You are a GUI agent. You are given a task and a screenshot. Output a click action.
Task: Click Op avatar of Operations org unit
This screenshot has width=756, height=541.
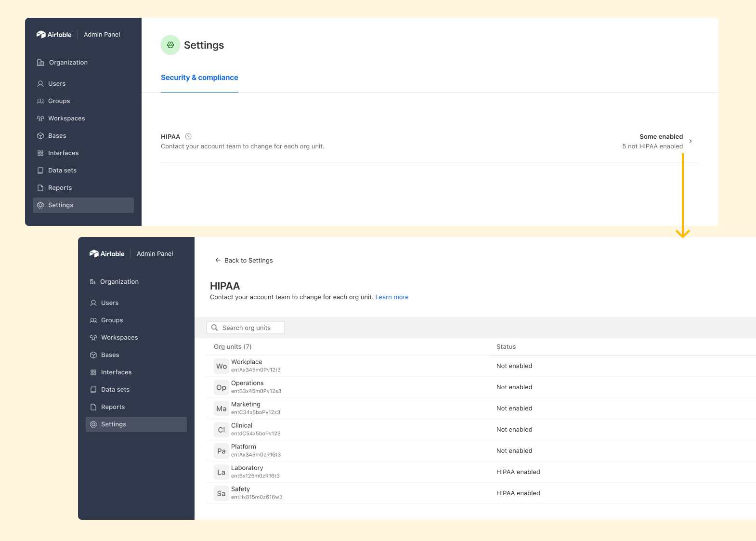click(x=222, y=387)
